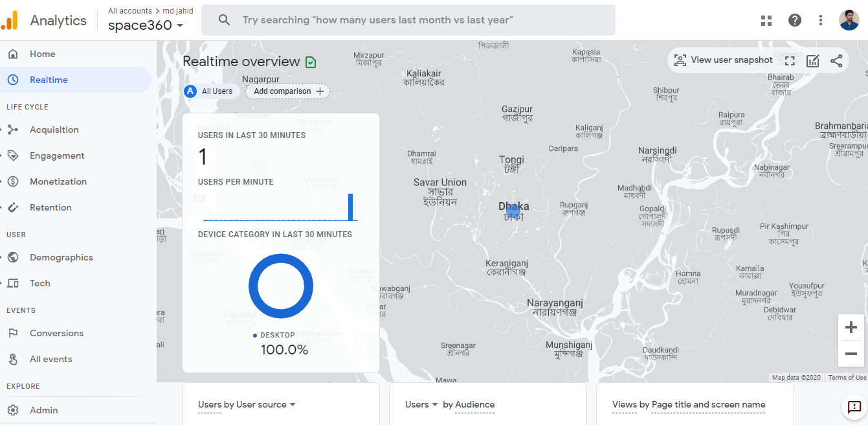Expand the Users by User source dropdown
The image size is (868, 425).
[x=293, y=404]
